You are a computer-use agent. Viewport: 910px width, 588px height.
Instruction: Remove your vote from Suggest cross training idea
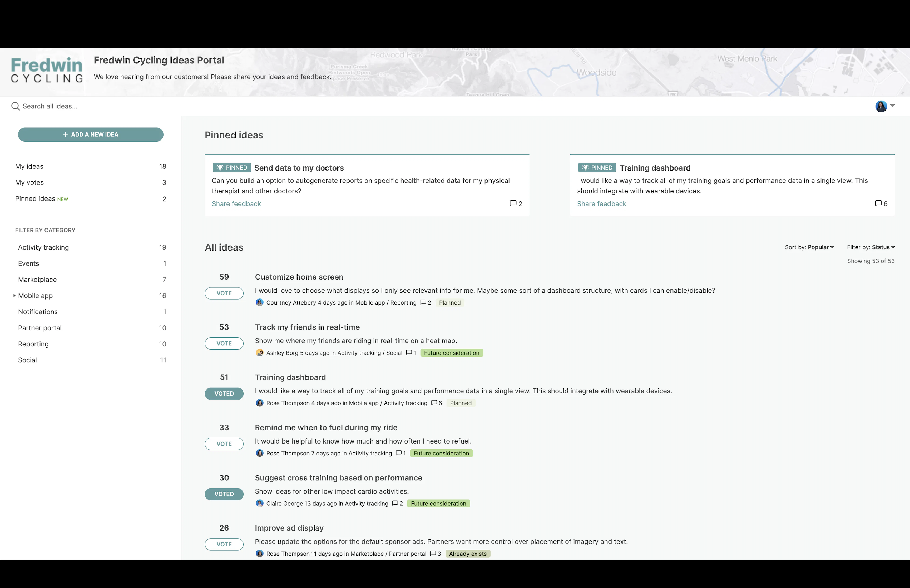pyautogui.click(x=224, y=494)
